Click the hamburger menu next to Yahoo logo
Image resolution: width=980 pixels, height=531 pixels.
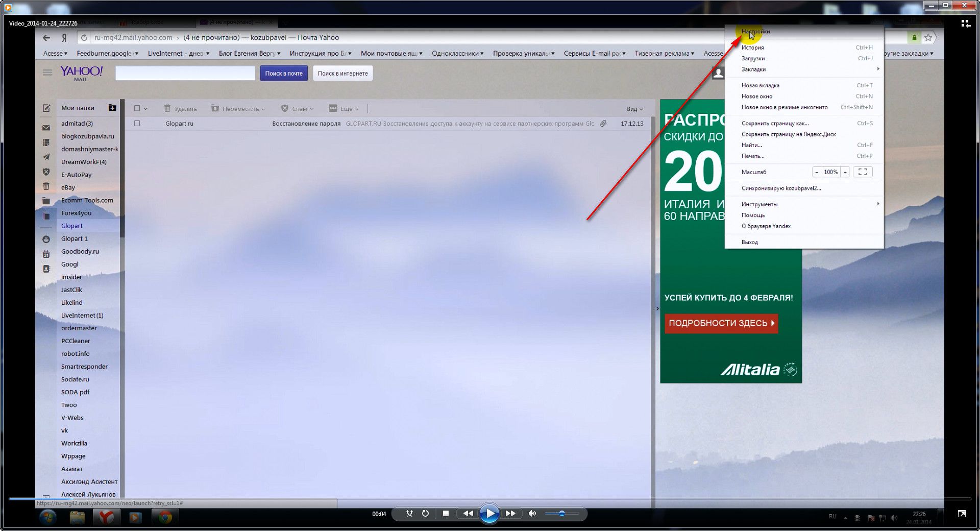tap(47, 73)
